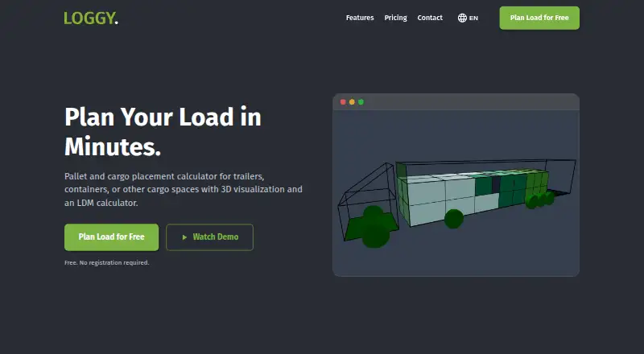Click the 'Free. No registration required.' note

[x=107, y=262]
